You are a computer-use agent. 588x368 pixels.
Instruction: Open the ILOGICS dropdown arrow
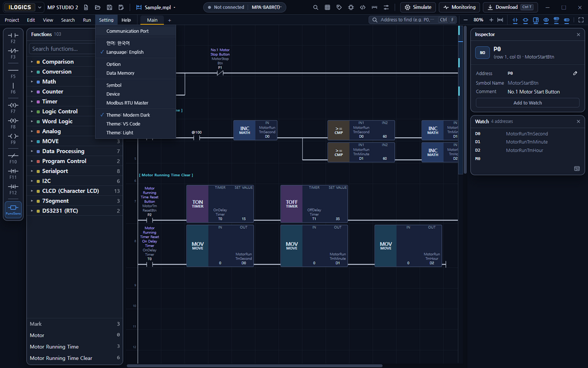(x=39, y=7)
